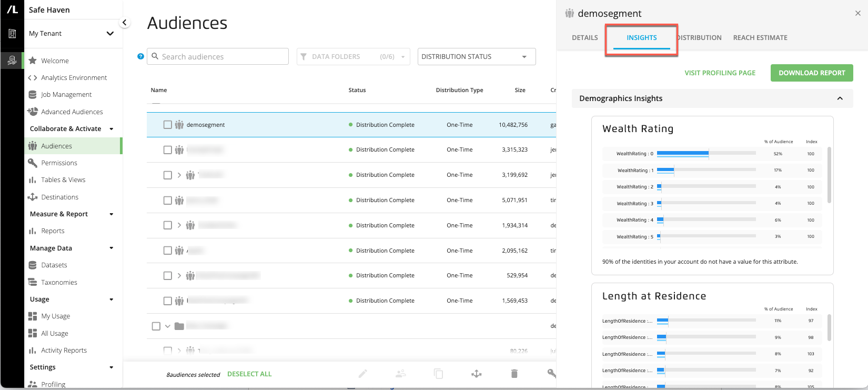Screen dimensions: 868x390
Task: Toggle checkbox for the 1,569,453 audience
Action: (x=167, y=301)
